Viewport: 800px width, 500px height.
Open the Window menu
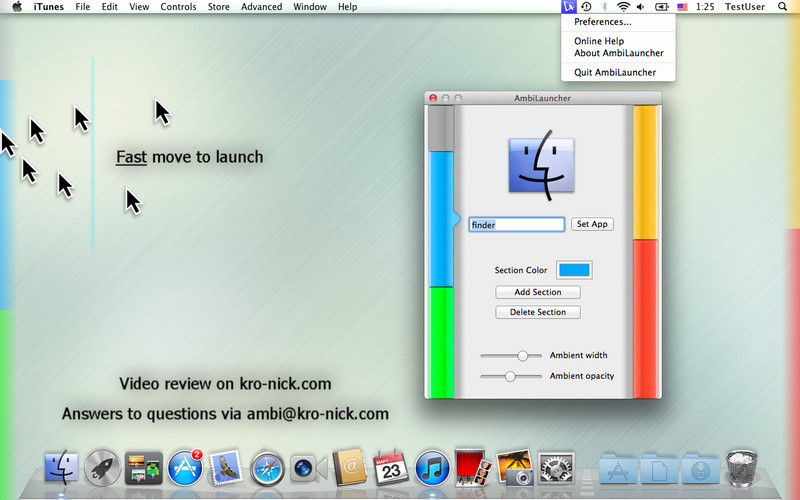point(310,7)
